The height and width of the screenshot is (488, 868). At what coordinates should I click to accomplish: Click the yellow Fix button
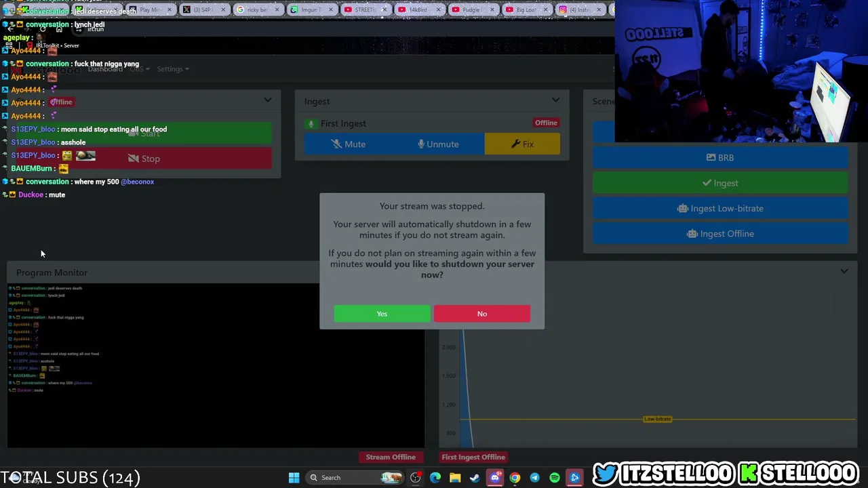522,144
